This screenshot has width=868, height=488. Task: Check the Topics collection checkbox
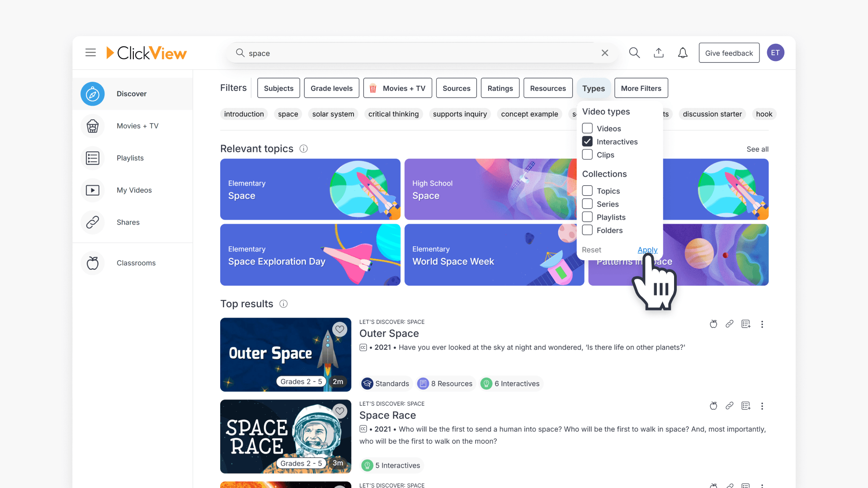(x=587, y=191)
